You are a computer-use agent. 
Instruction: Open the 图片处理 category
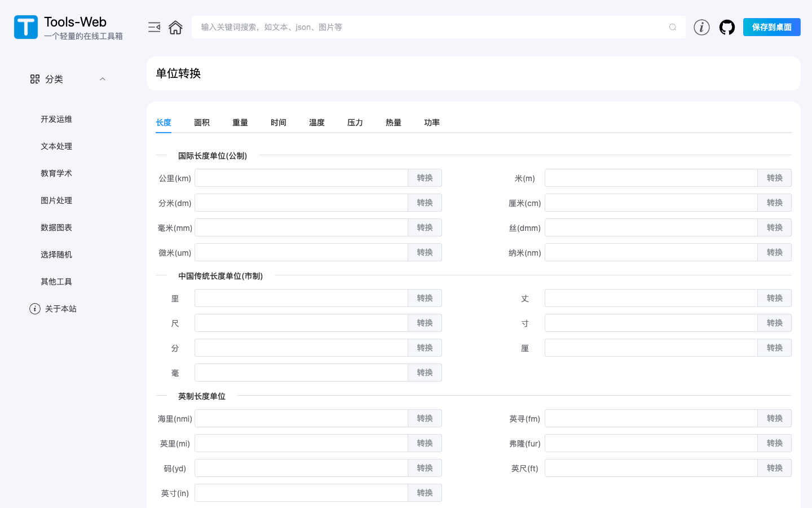pos(56,200)
